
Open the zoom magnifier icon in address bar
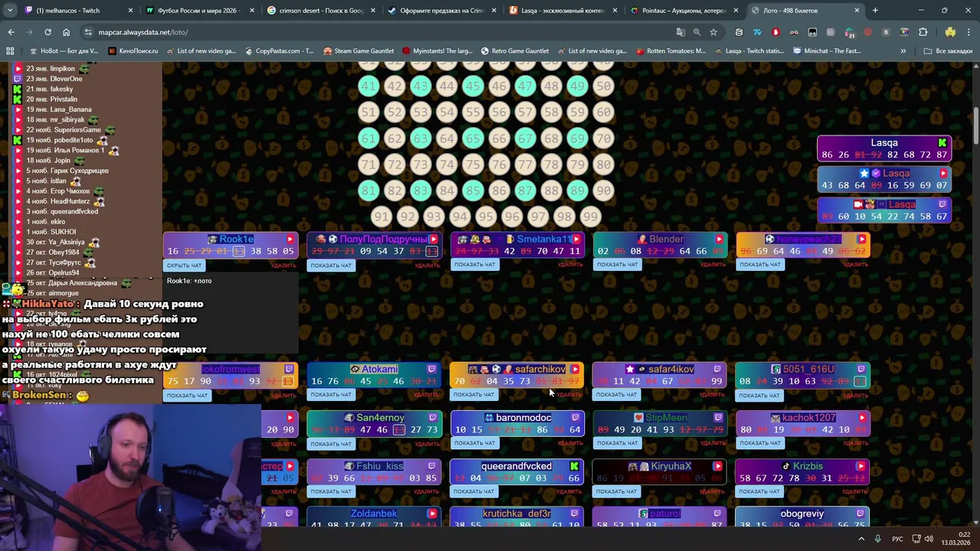click(x=697, y=32)
